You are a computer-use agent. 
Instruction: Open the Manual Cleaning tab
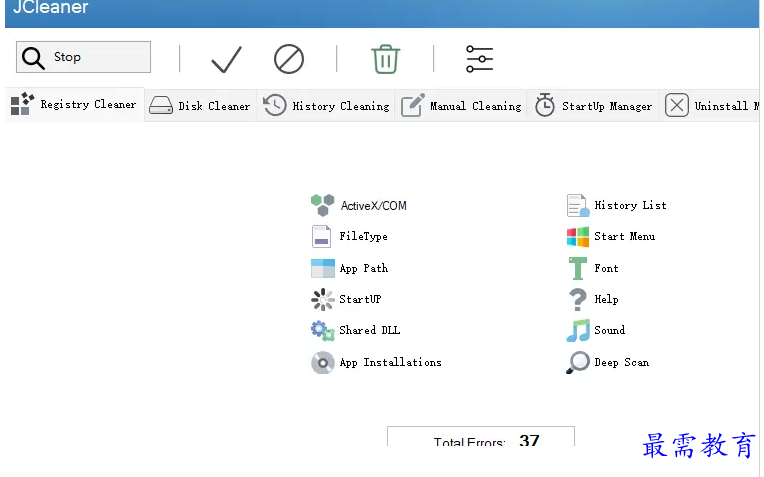(x=460, y=106)
